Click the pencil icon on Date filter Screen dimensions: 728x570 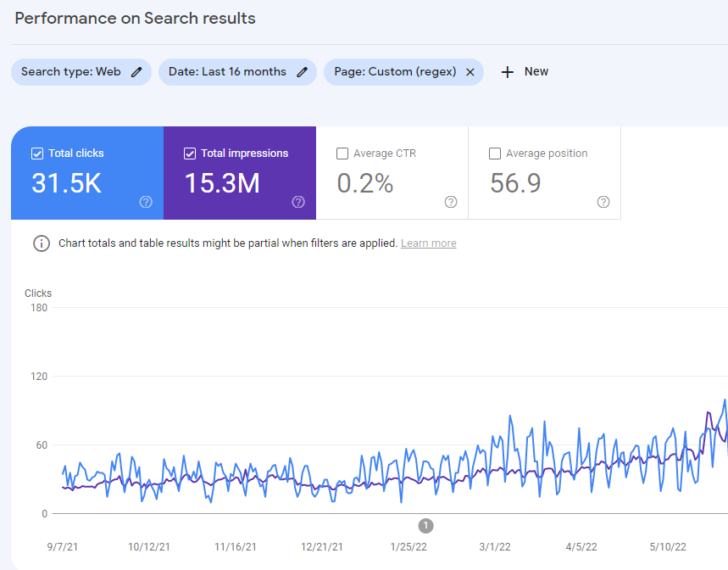pos(302,72)
